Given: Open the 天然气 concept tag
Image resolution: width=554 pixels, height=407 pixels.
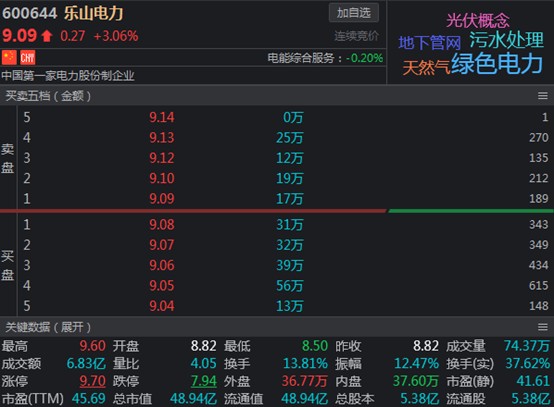Looking at the screenshot, I should click(x=426, y=67).
